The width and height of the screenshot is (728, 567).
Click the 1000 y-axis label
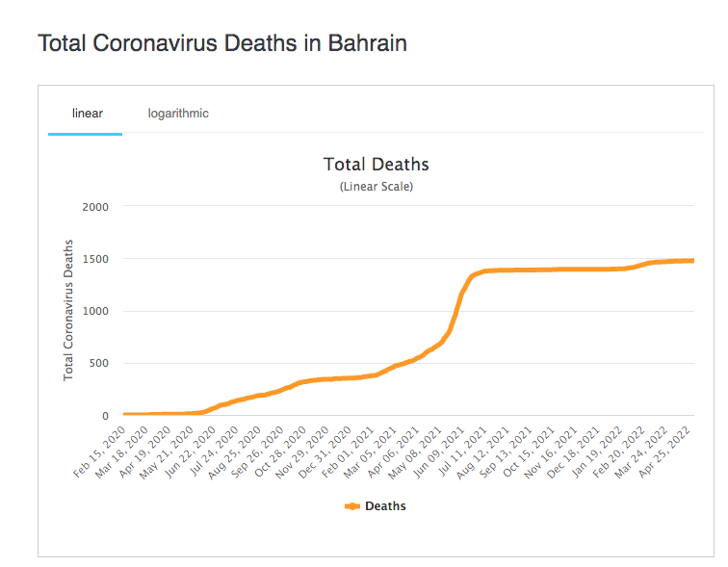(95, 312)
